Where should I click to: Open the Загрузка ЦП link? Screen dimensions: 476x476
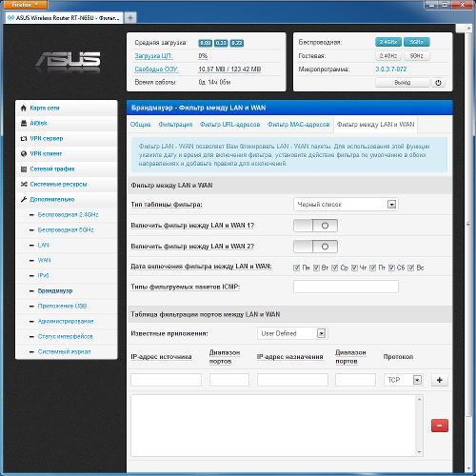[153, 56]
